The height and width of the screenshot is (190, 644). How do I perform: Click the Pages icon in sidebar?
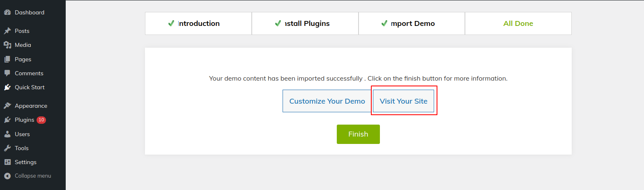[7, 59]
